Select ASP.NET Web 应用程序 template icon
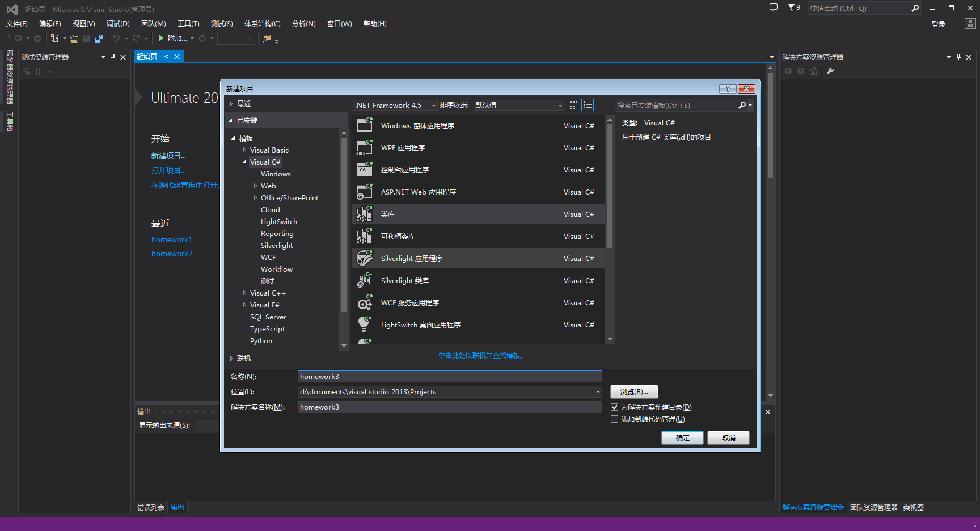The height and width of the screenshot is (531, 980). pyautogui.click(x=365, y=192)
